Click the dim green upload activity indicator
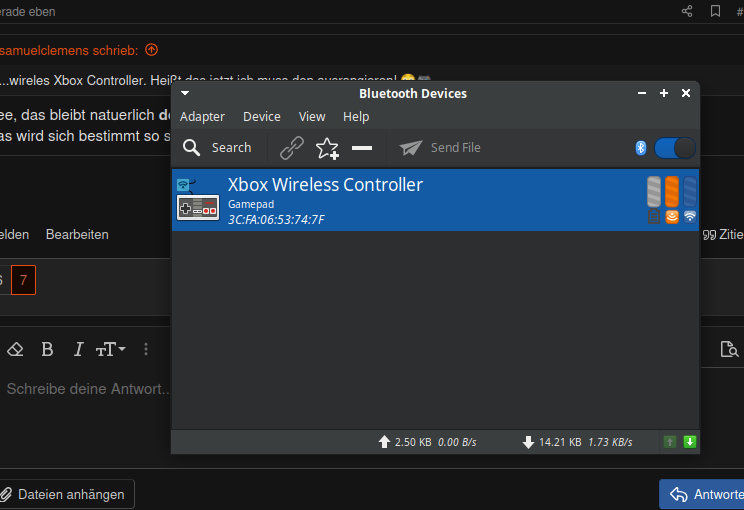Viewport: 744px width, 510px height. 670,442
